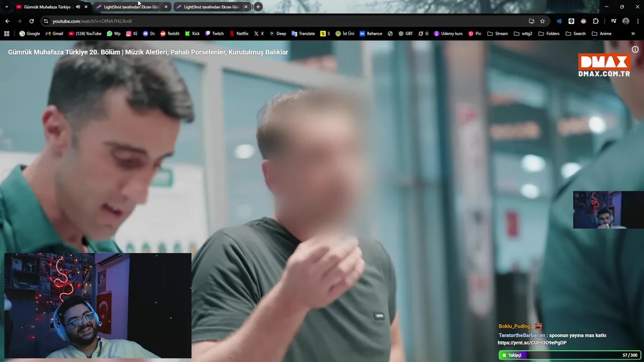Mute the audio on the YouTube tab
This screenshot has width=644, height=362.
coord(77,7)
